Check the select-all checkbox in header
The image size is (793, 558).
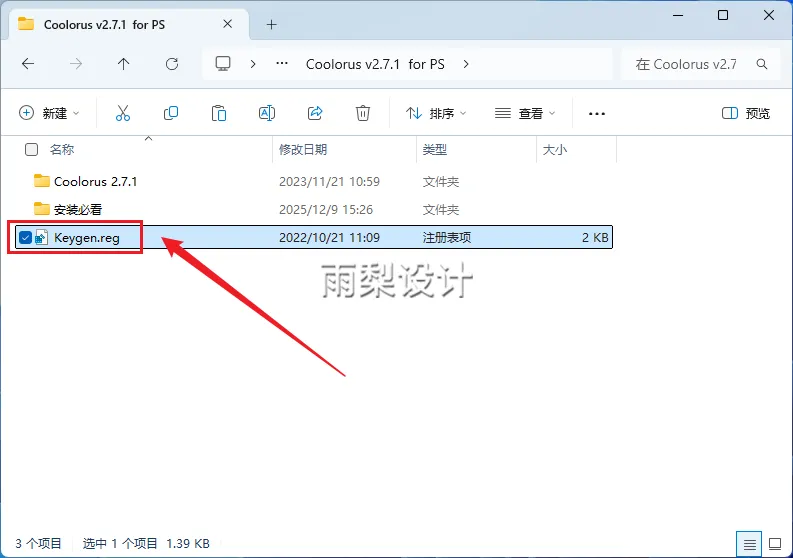click(31, 149)
